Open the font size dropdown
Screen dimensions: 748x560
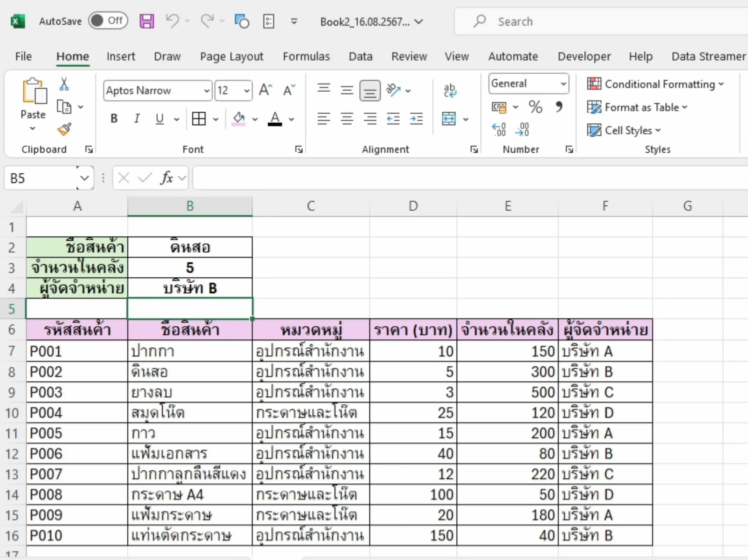246,90
